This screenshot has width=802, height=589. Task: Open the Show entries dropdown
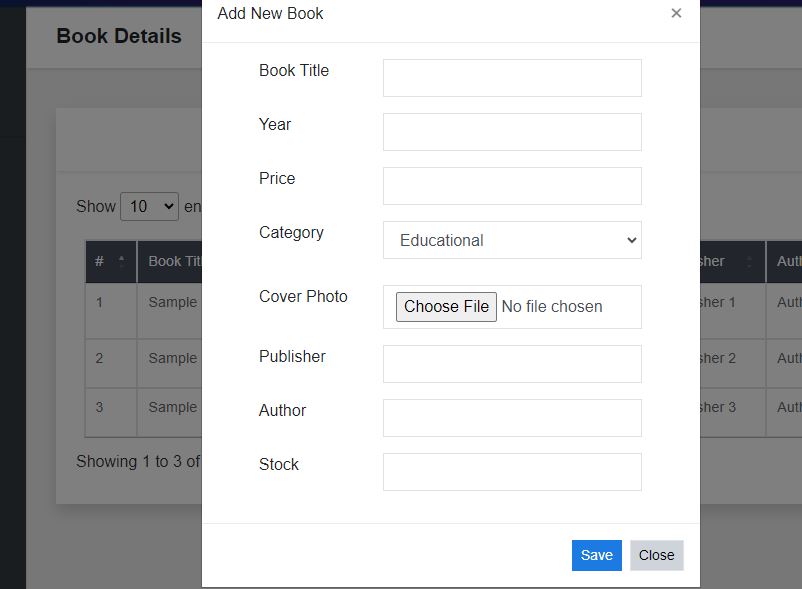[x=149, y=206]
